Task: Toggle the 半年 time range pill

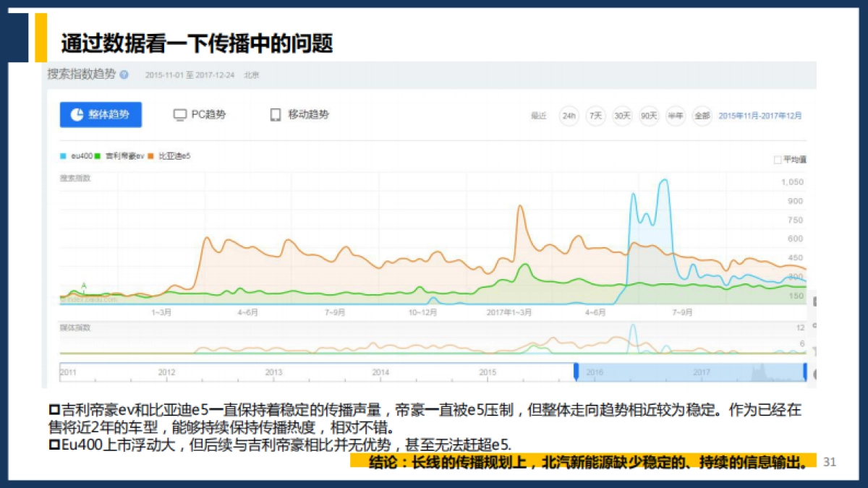Action: (676, 116)
